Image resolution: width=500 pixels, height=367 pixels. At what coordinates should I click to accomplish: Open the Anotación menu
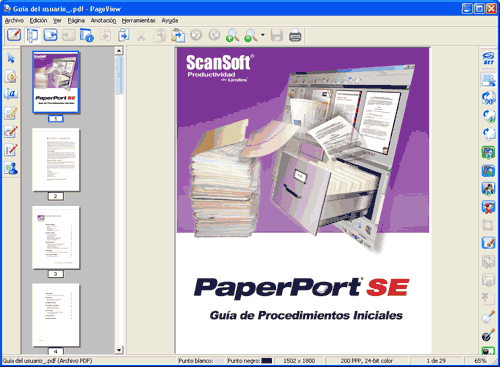point(103,21)
